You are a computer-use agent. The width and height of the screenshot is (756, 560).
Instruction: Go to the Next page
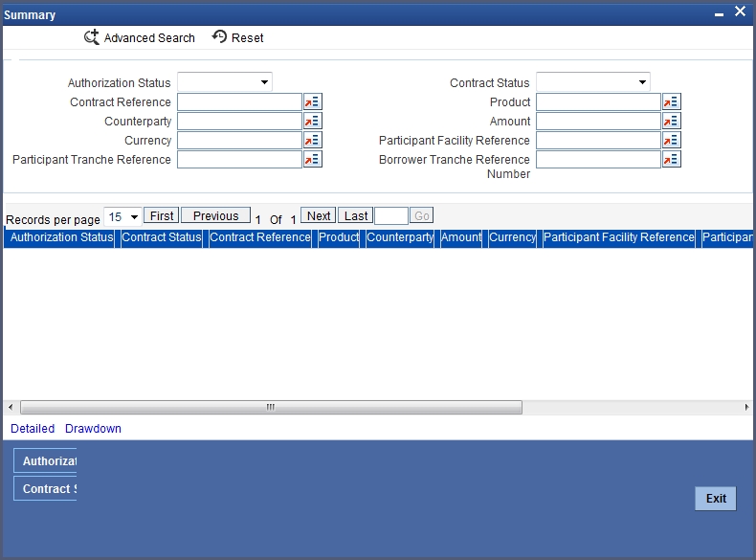pyautogui.click(x=319, y=215)
